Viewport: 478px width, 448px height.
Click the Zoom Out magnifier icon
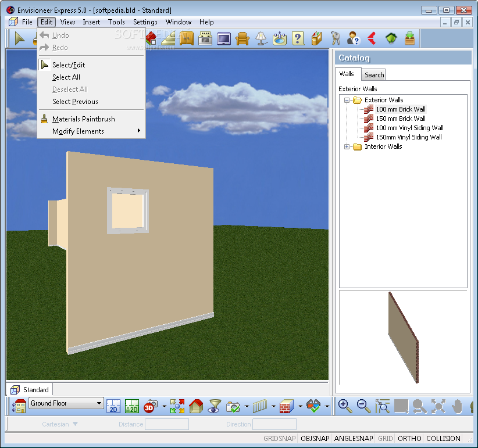click(363, 406)
